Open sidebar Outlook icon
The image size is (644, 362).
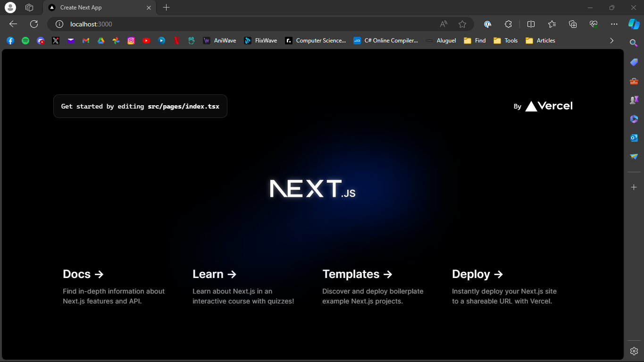click(634, 138)
